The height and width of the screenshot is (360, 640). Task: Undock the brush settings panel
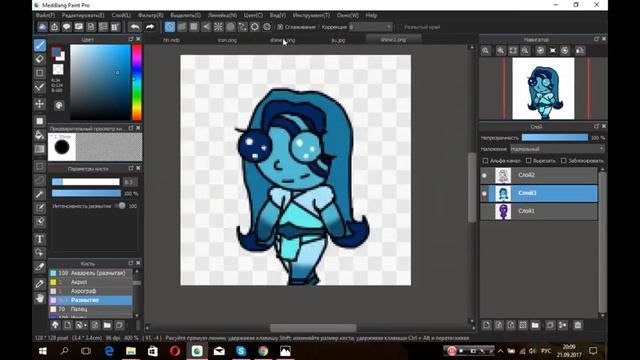[131, 168]
